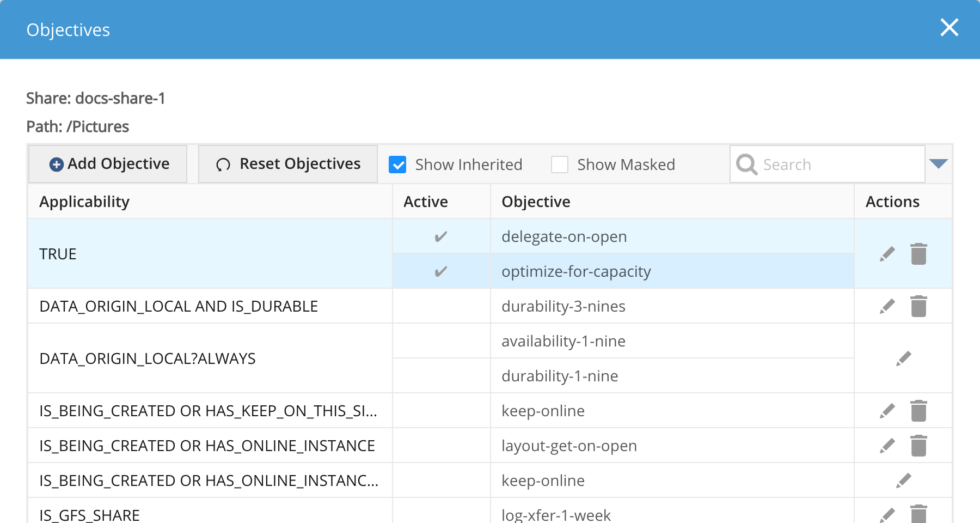Select DATA_ORIGIN_LOCAL?ALWAYS applicability cell

click(x=210, y=358)
